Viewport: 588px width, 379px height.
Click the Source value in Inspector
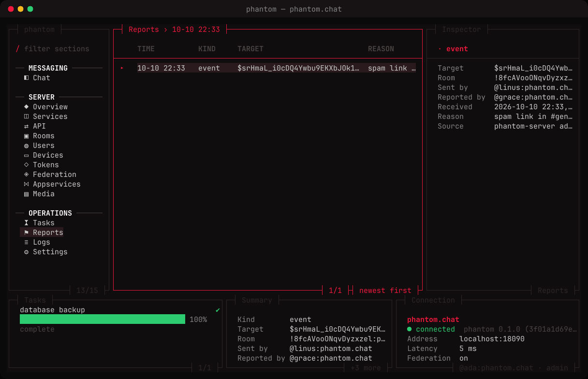(534, 126)
